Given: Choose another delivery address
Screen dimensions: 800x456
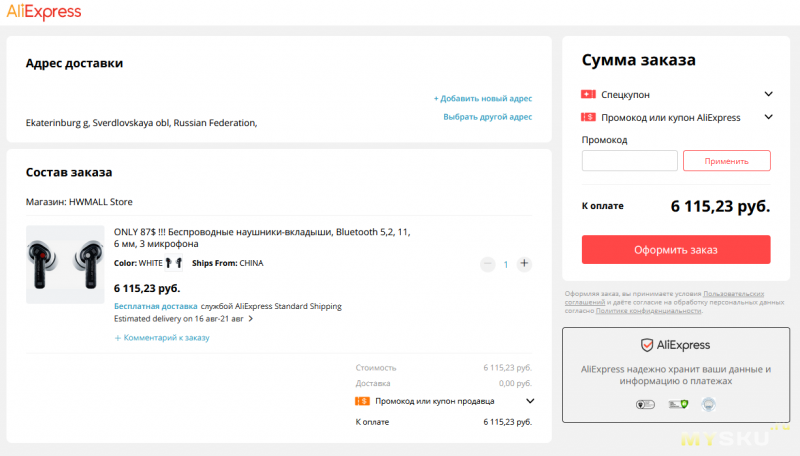Looking at the screenshot, I should tap(487, 117).
